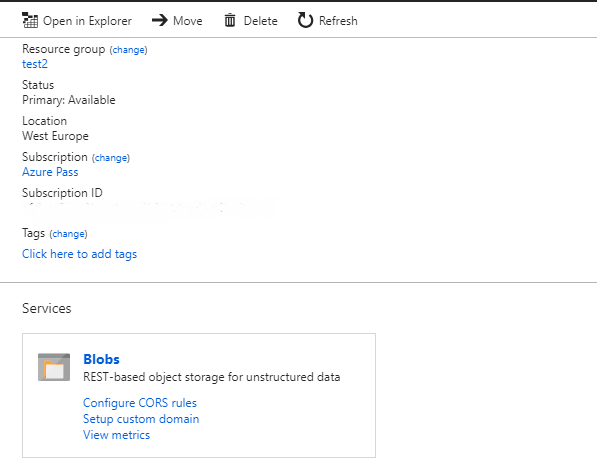Open the Blobs service heading

point(101,359)
